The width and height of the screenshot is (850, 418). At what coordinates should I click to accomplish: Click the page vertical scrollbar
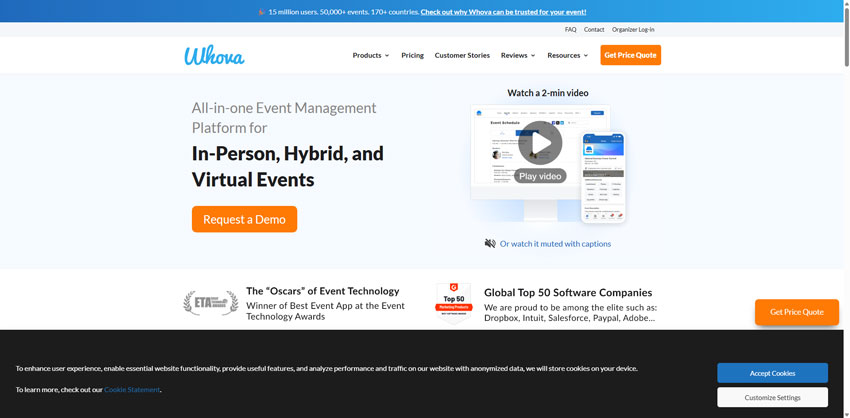(846, 209)
